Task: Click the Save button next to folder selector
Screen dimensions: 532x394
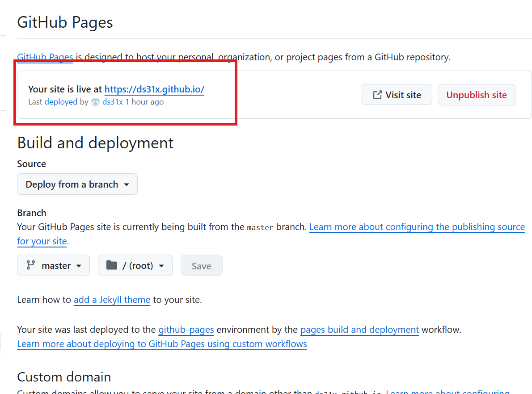Action: tap(202, 265)
